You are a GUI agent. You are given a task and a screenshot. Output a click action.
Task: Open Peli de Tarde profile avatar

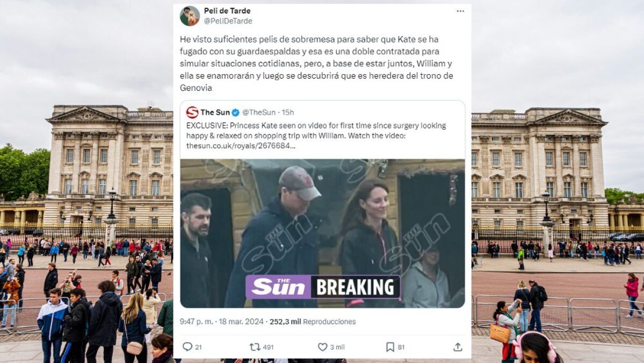coord(190,16)
